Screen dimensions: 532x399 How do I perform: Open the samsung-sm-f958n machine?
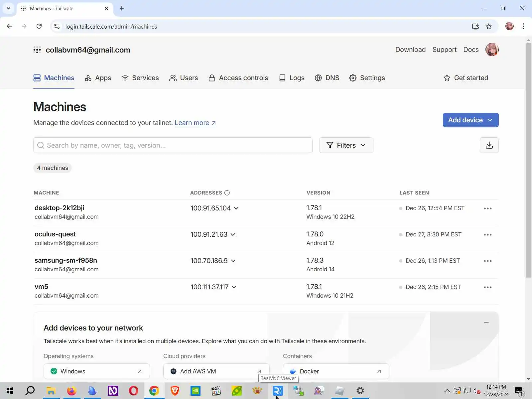pos(66,260)
